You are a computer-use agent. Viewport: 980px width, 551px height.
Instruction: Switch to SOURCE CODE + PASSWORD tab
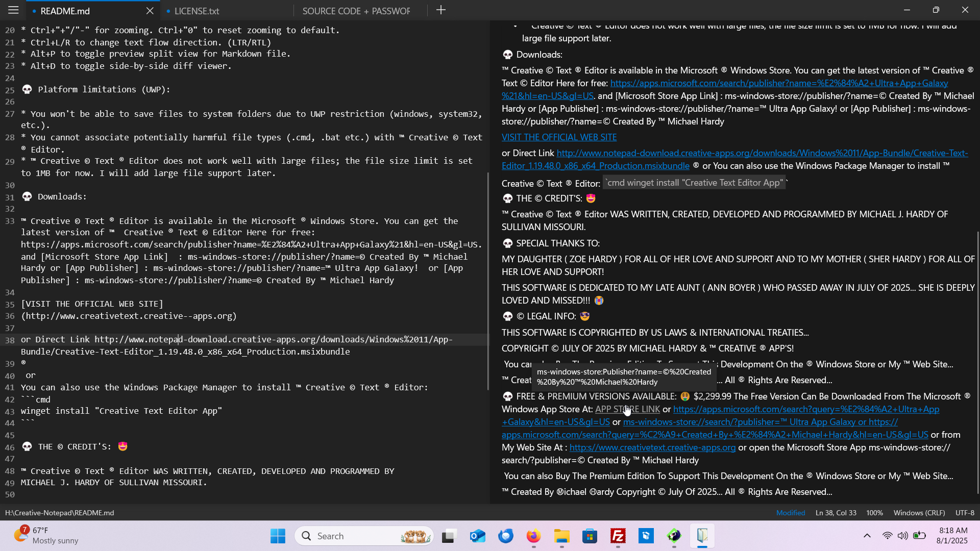tap(356, 11)
